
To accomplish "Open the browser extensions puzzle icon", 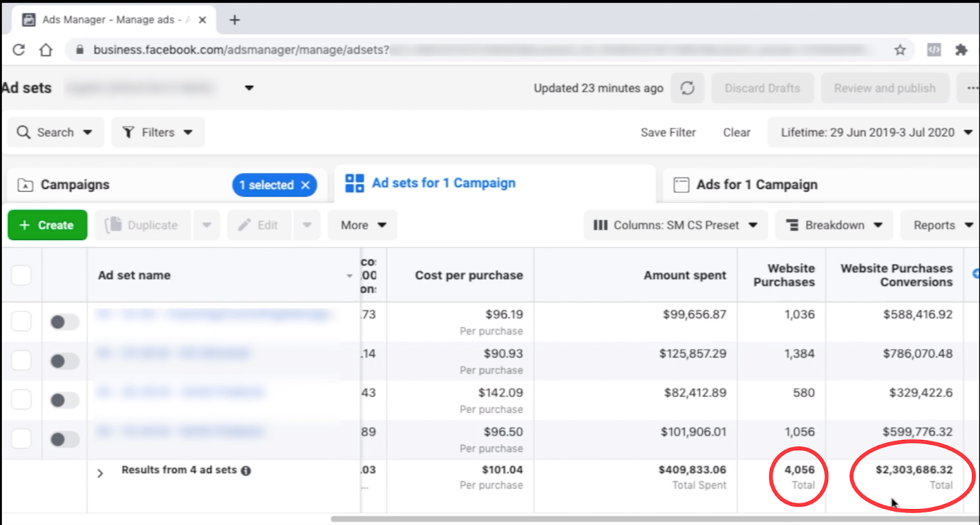I will [961, 50].
